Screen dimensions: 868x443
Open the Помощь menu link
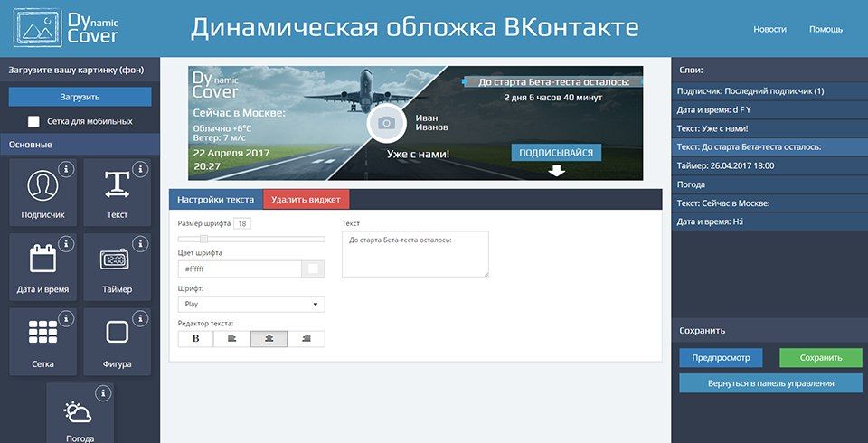[826, 29]
